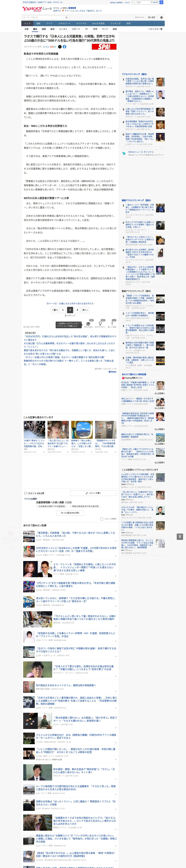The height and width of the screenshot is (868, 186).
Task: Click the 記事に関する報告 report link
Action: click(32, 327)
